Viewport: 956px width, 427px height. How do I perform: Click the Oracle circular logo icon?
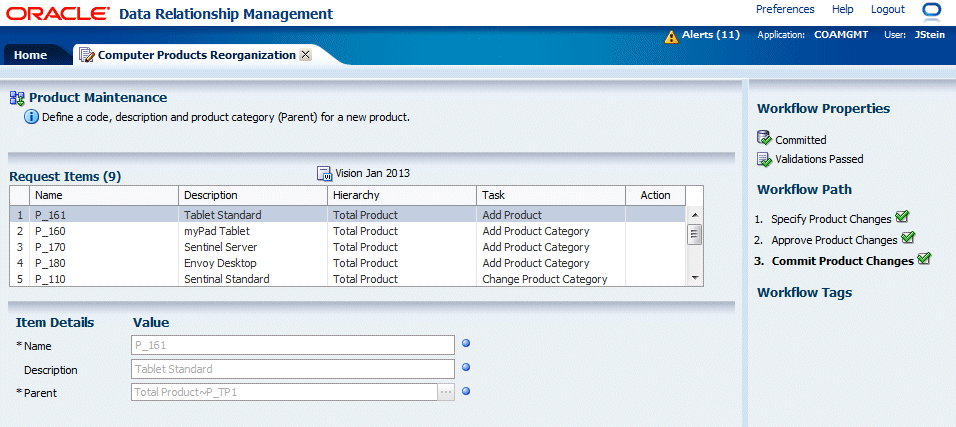tap(932, 11)
